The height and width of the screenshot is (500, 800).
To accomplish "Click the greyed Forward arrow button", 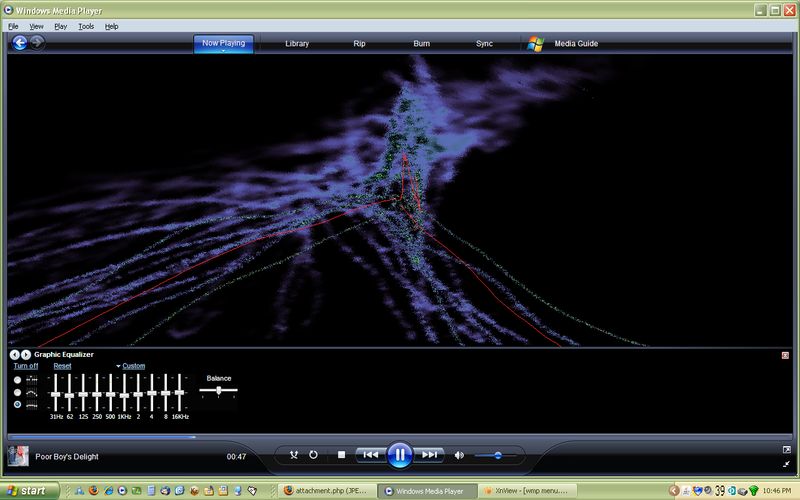I will point(37,42).
